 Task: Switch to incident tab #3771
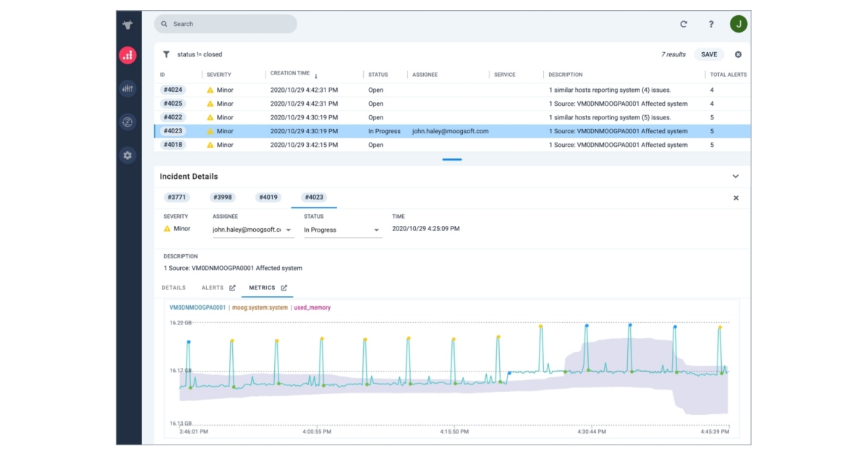[x=177, y=197]
